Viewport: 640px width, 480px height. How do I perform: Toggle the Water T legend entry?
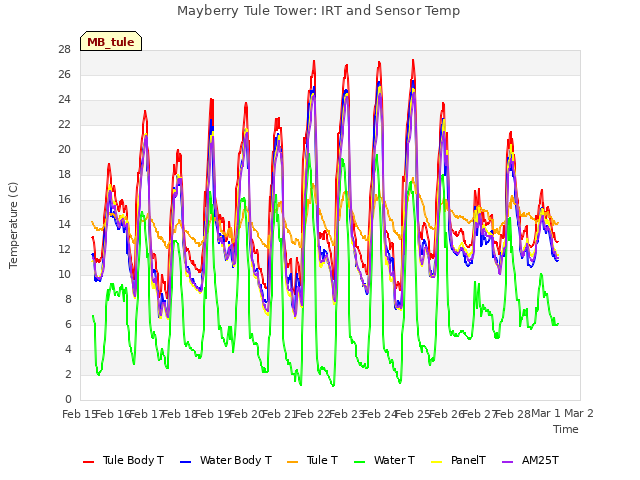coord(384,460)
